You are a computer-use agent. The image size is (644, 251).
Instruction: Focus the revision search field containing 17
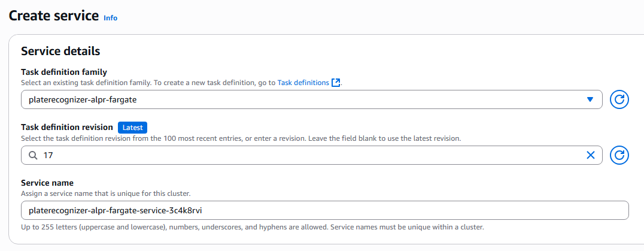tap(299, 155)
